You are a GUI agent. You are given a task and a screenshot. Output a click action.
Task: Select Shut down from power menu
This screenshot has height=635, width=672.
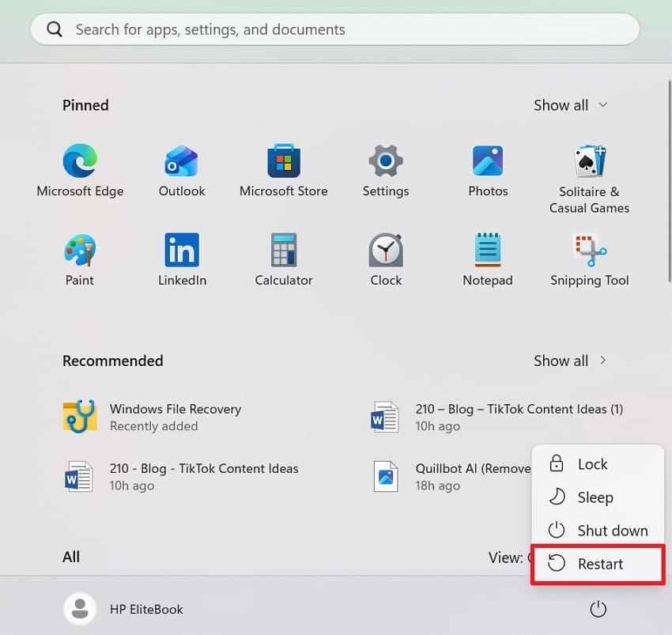598,531
